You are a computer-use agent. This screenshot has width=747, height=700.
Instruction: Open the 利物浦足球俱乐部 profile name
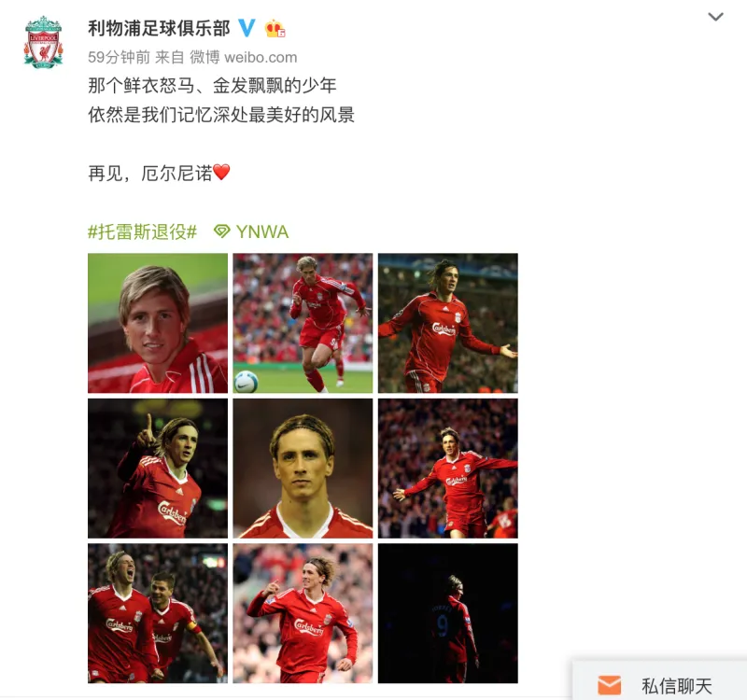click(159, 29)
